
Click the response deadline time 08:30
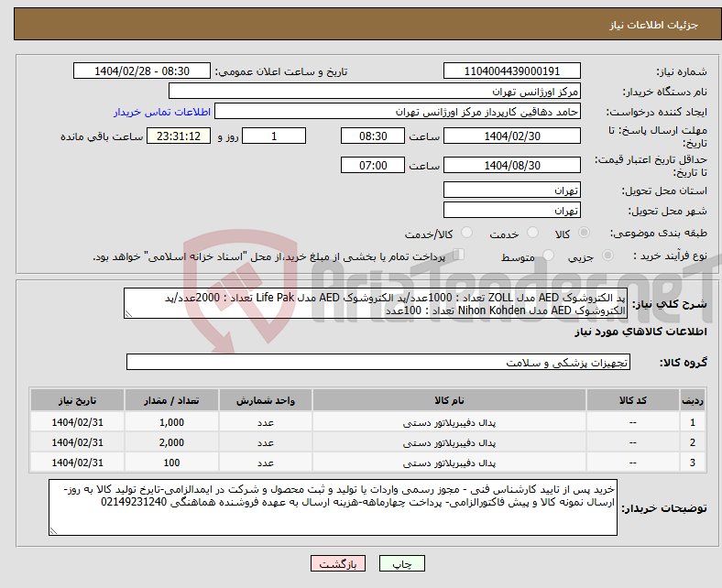373,136
